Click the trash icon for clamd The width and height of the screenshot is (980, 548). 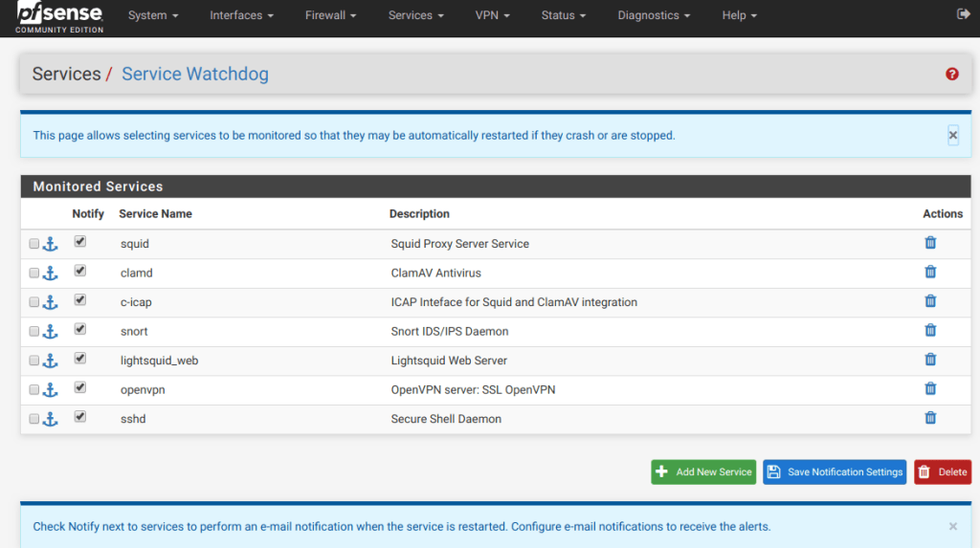930,273
